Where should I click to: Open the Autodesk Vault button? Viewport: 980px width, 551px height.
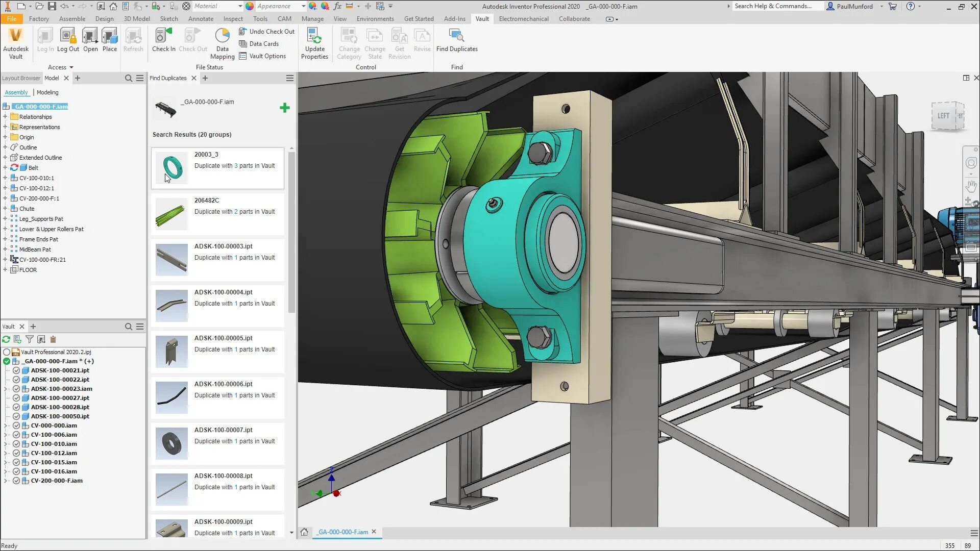coord(16,44)
